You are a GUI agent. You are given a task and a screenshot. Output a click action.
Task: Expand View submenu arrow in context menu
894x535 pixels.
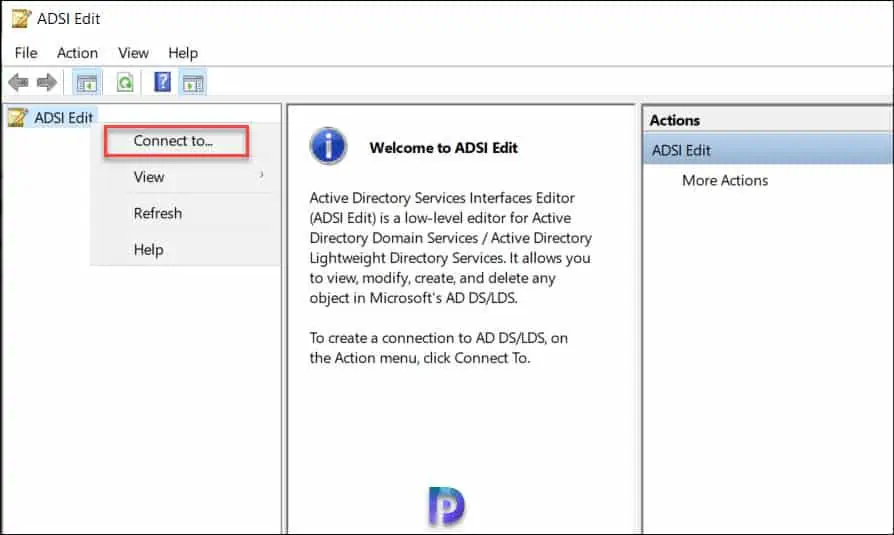tap(262, 175)
